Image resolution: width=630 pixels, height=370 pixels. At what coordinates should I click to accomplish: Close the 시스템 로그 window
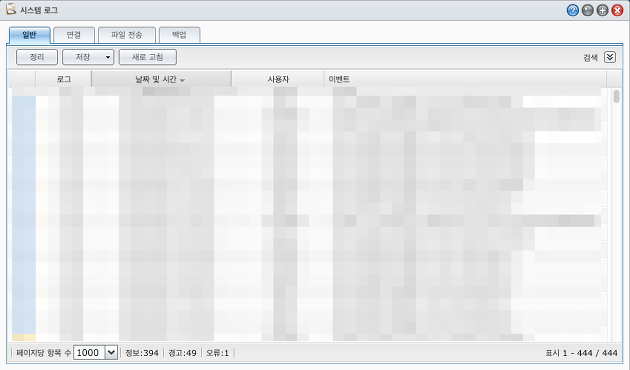(x=617, y=10)
